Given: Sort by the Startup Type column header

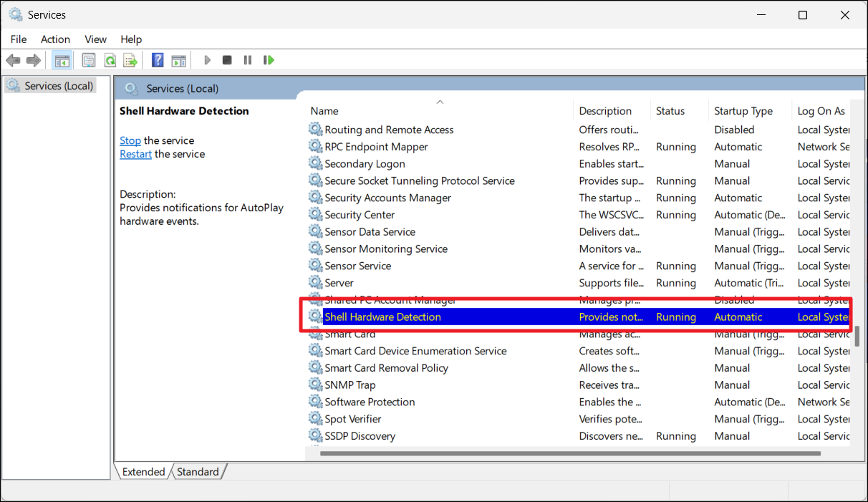Looking at the screenshot, I should click(x=743, y=111).
